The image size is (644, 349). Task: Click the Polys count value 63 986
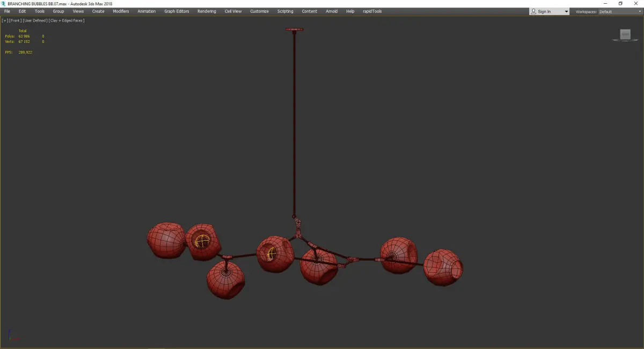(x=24, y=36)
